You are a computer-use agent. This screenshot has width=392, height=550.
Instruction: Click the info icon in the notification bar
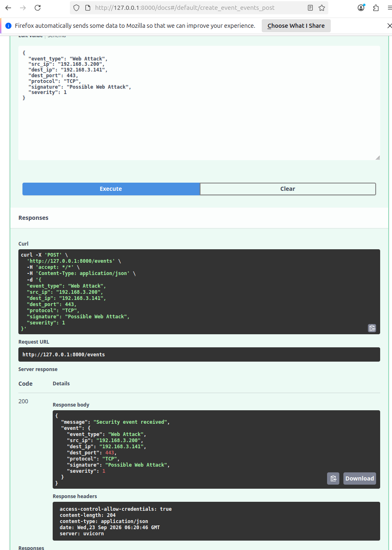click(8, 26)
